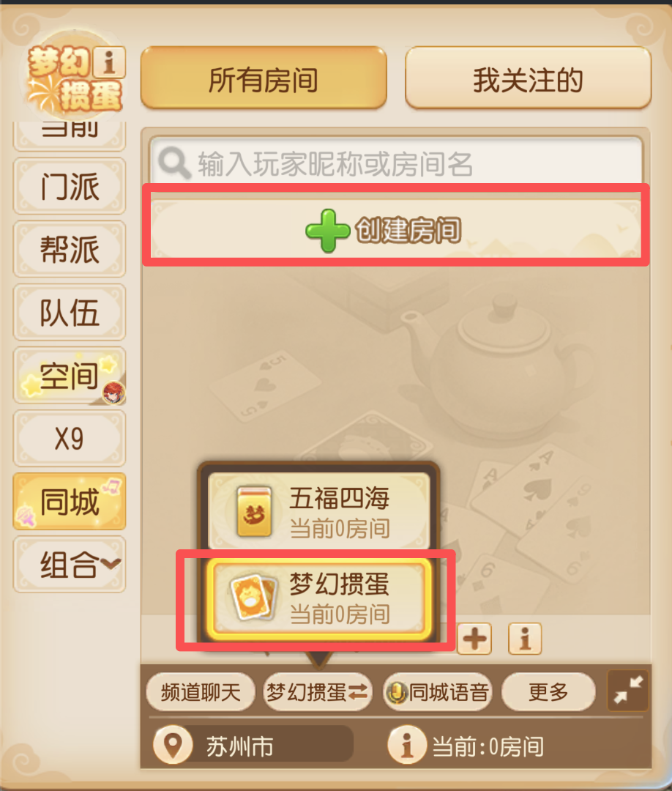The image size is (672, 791).
Task: Open the 更多 options
Action: [548, 691]
